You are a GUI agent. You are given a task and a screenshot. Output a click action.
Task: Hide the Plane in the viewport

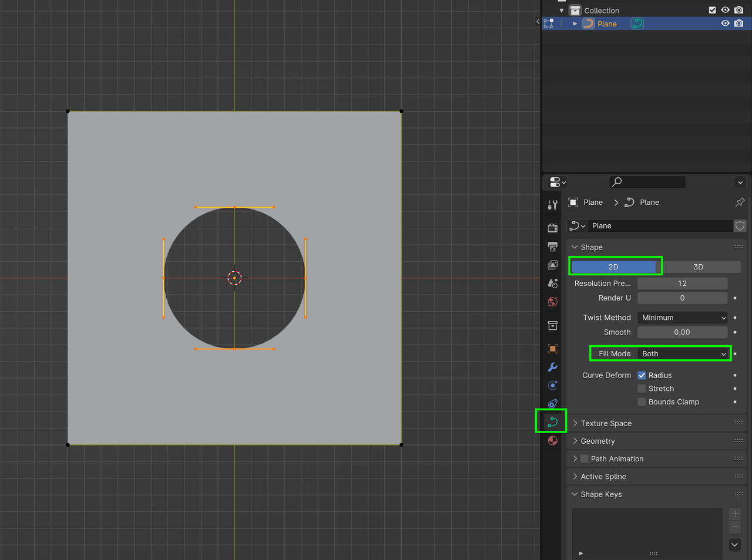point(725,23)
